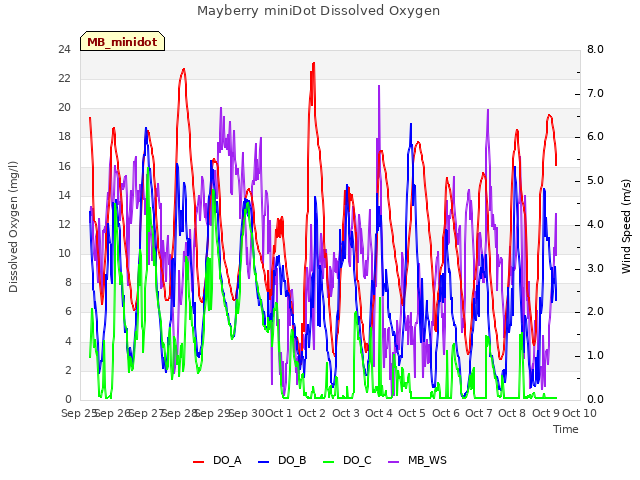Click the 8.0 wind speed axis value

coord(595,50)
